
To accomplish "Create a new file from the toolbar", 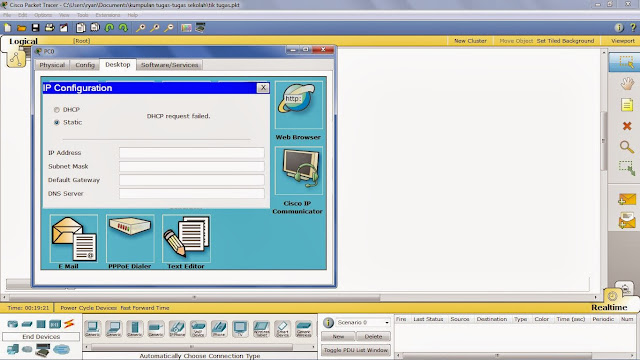I will (x=8, y=28).
